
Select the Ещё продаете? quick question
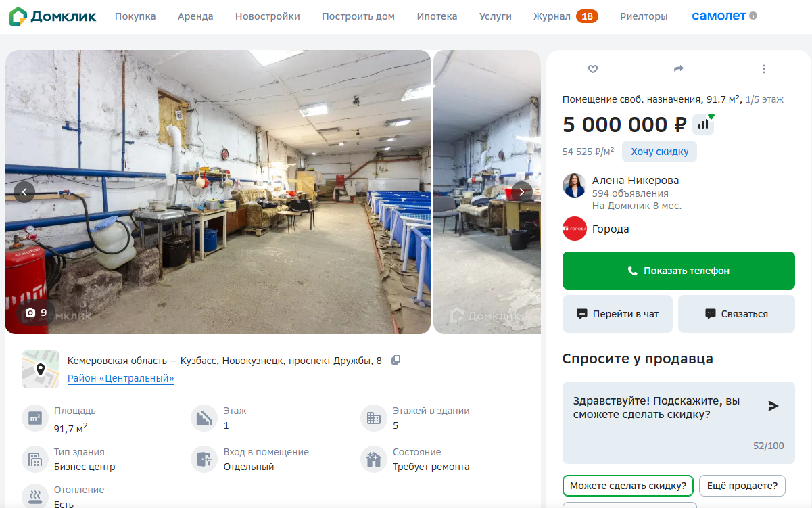[x=742, y=486]
